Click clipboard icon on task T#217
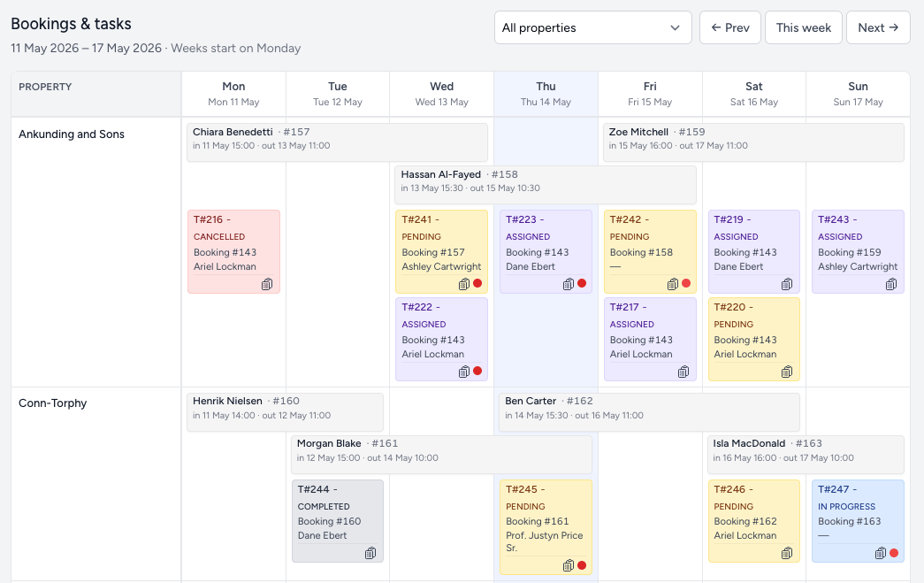Screen dimensions: 924x583 coord(683,372)
